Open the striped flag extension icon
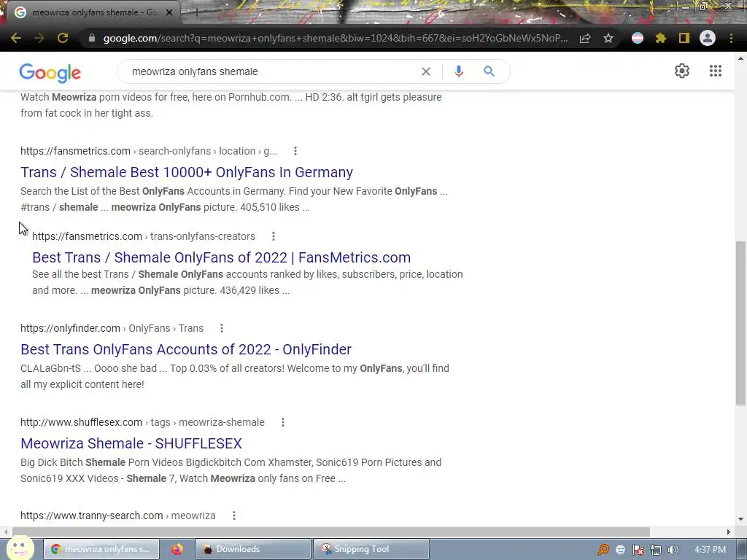Image resolution: width=747 pixels, height=560 pixels. (638, 38)
